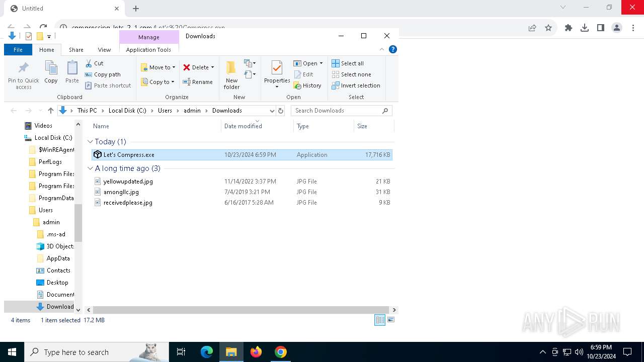The image size is (644, 362).
Task: Click the Search Downloads field
Action: click(341, 111)
